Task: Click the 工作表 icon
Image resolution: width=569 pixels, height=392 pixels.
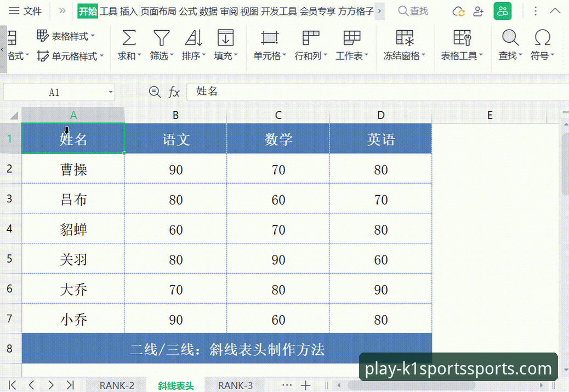Action: [351, 38]
